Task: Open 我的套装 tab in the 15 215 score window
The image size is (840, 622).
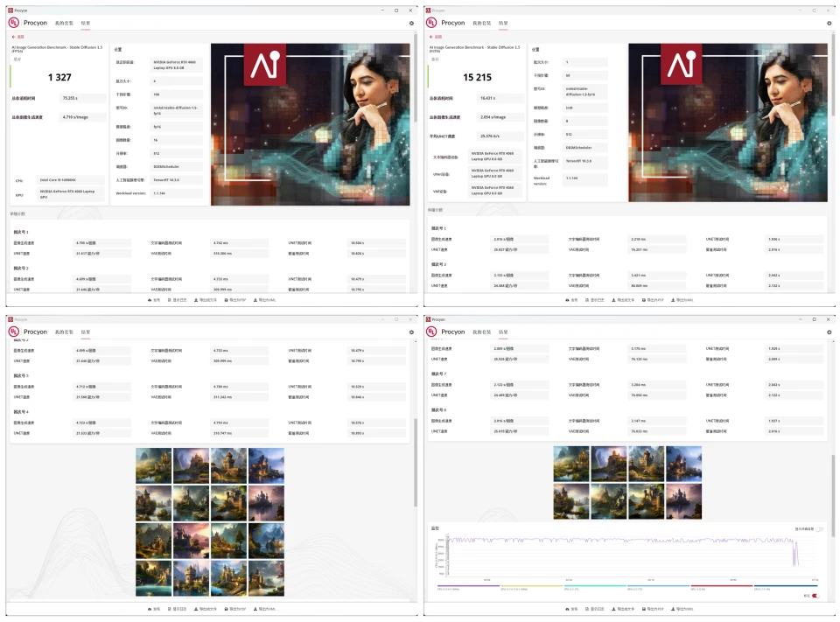Action: [x=481, y=23]
